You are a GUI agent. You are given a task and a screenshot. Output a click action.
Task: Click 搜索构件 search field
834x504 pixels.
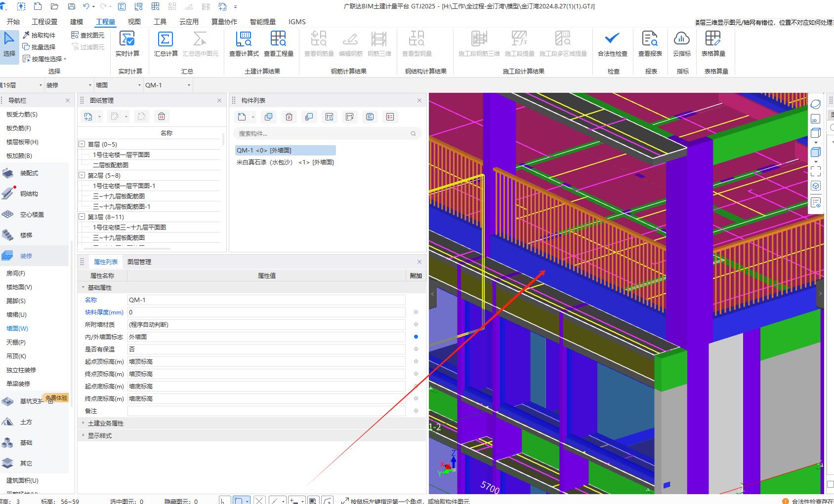pyautogui.click(x=327, y=133)
